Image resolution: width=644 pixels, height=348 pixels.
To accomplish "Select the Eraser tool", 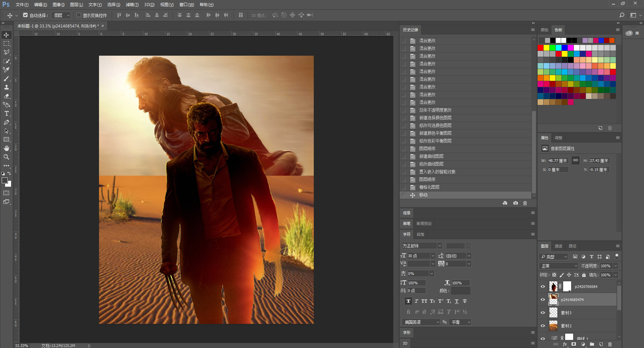I will tap(6, 96).
